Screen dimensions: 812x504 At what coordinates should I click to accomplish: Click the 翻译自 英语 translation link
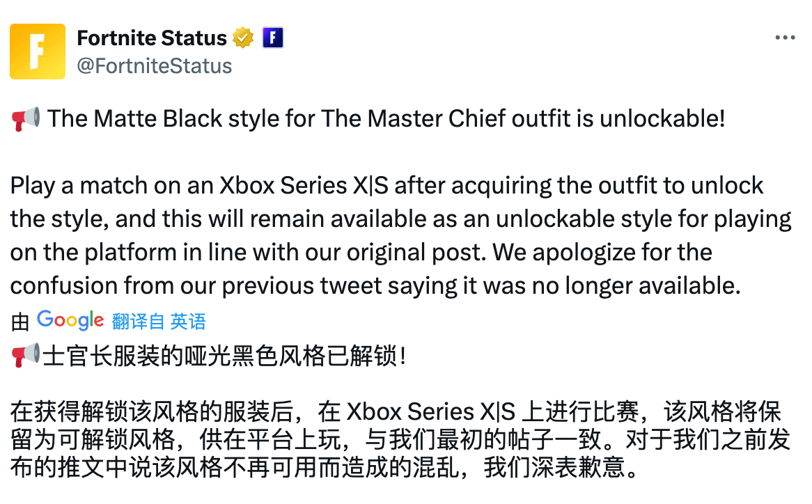pos(159,322)
